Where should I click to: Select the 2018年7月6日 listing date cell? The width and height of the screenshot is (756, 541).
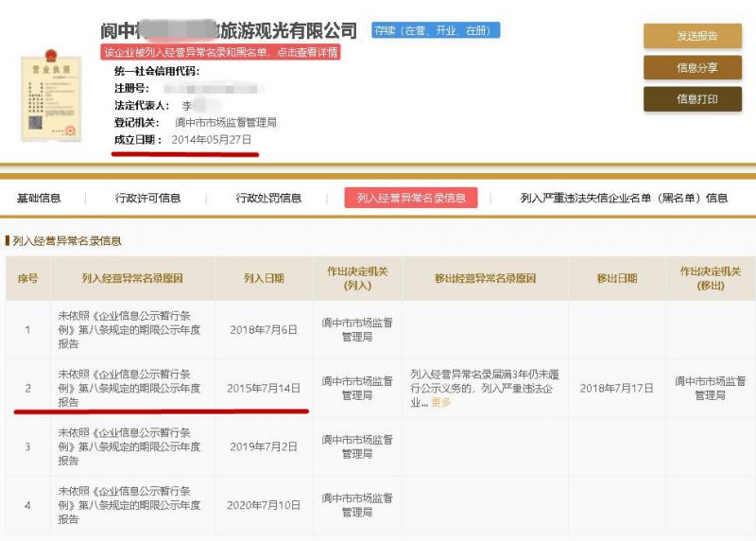tap(264, 330)
